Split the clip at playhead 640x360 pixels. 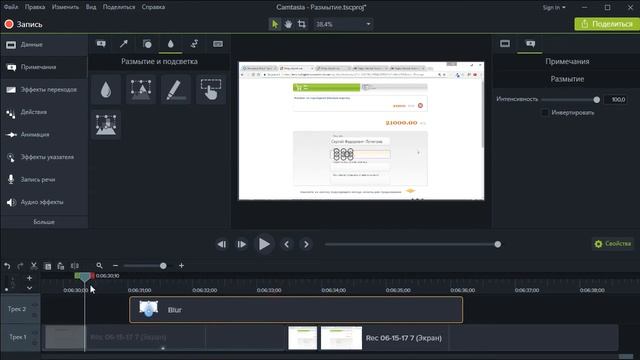pos(75,266)
